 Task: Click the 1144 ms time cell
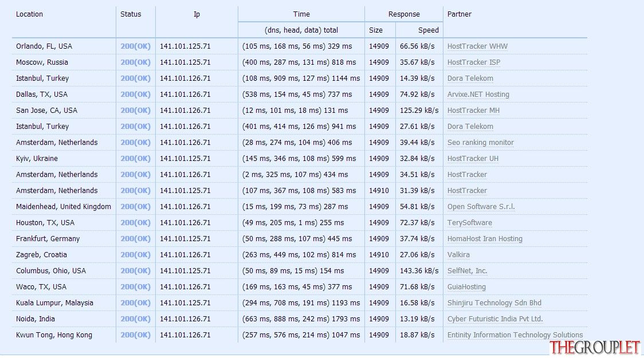pos(301,78)
